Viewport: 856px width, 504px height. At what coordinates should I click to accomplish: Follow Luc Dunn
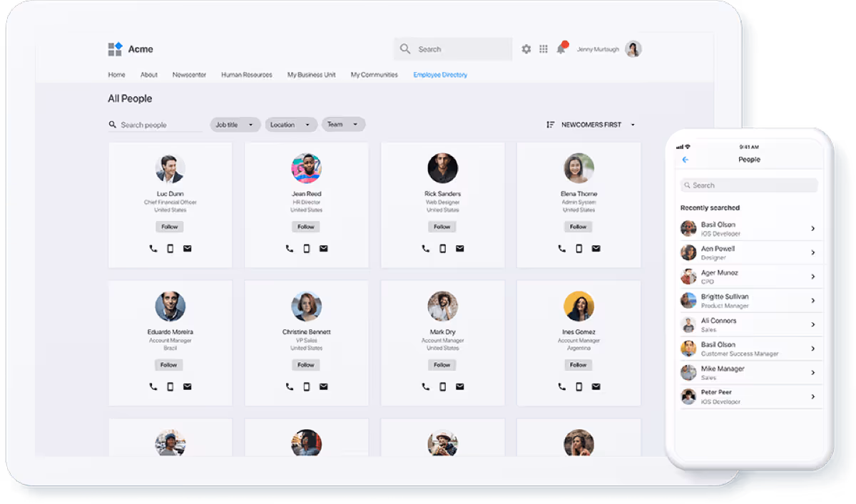click(x=170, y=227)
